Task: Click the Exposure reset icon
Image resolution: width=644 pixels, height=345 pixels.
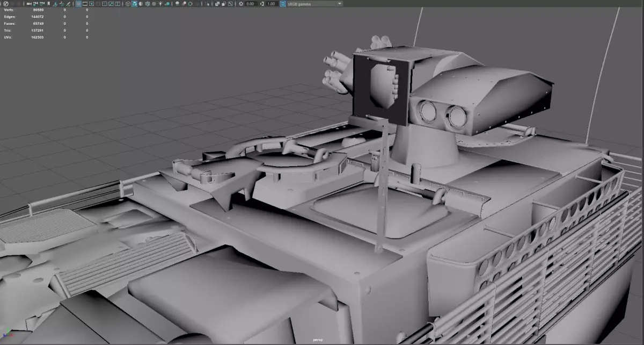Action: [x=241, y=3]
